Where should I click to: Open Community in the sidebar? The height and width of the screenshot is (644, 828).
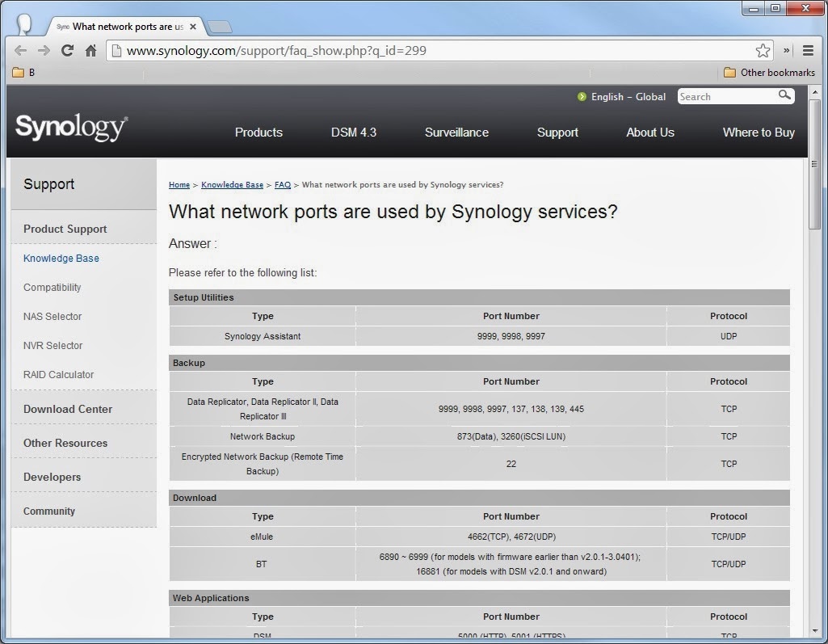49,511
